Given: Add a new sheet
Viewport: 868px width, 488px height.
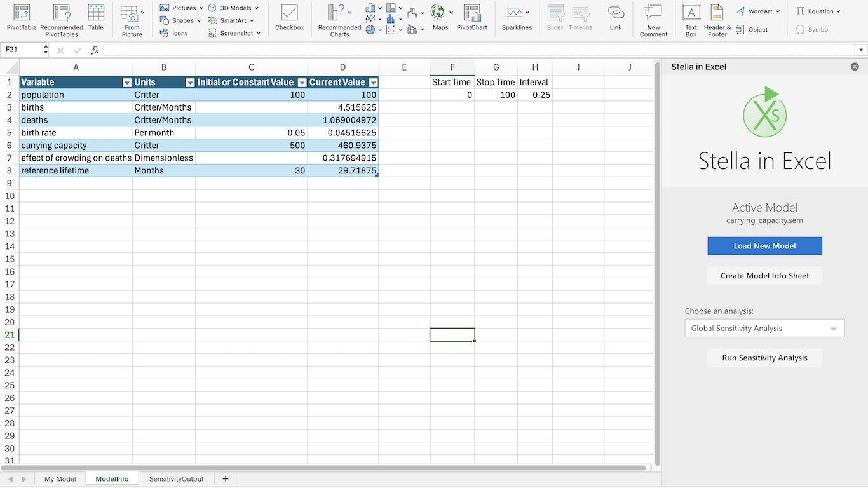Looking at the screenshot, I should (226, 479).
